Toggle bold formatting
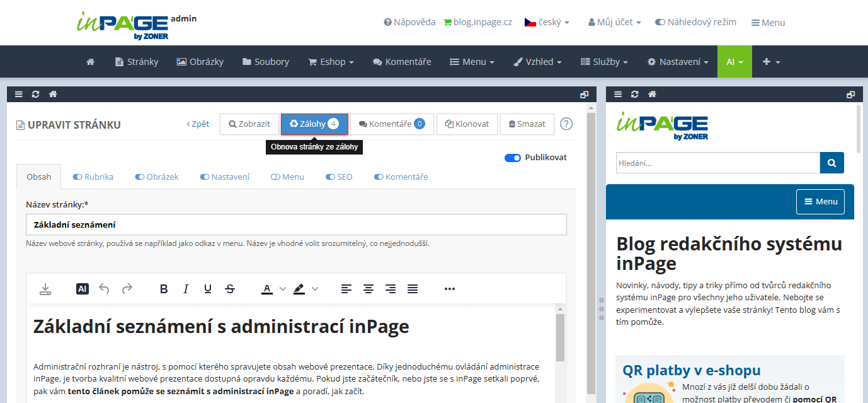 click(164, 289)
